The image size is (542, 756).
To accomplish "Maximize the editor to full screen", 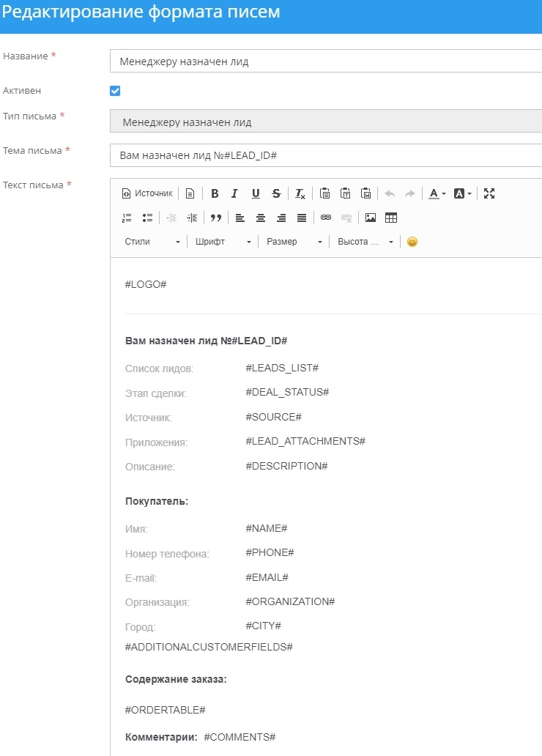I will 489,193.
